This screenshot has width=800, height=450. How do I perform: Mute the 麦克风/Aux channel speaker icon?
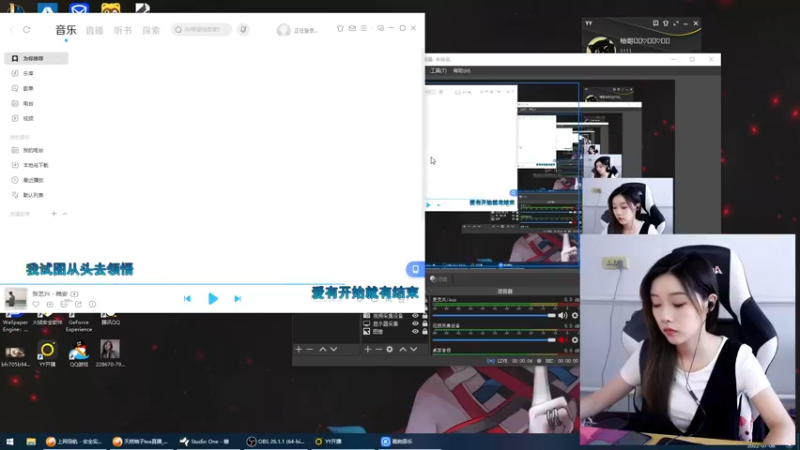click(x=563, y=315)
